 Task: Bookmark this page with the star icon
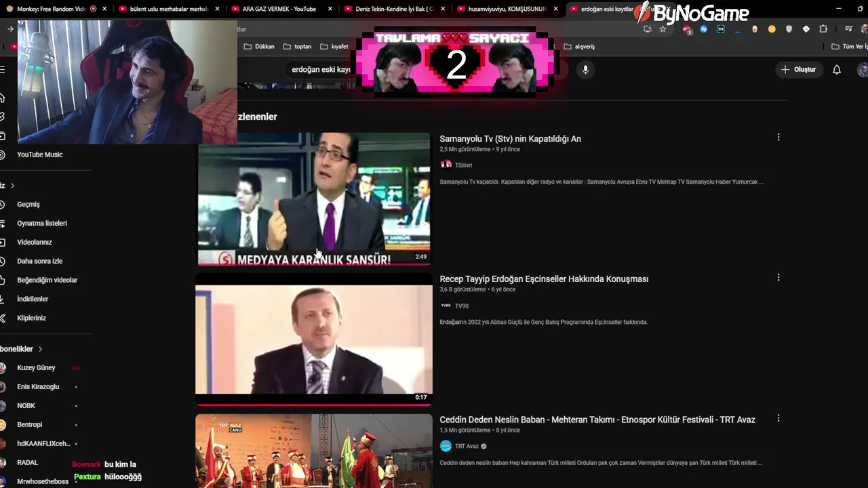tap(663, 29)
